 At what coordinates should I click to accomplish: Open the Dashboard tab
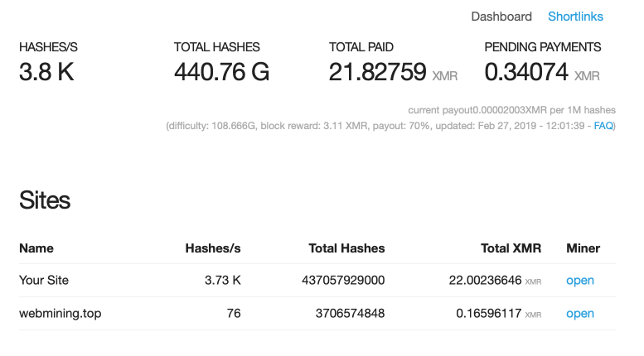[501, 17]
